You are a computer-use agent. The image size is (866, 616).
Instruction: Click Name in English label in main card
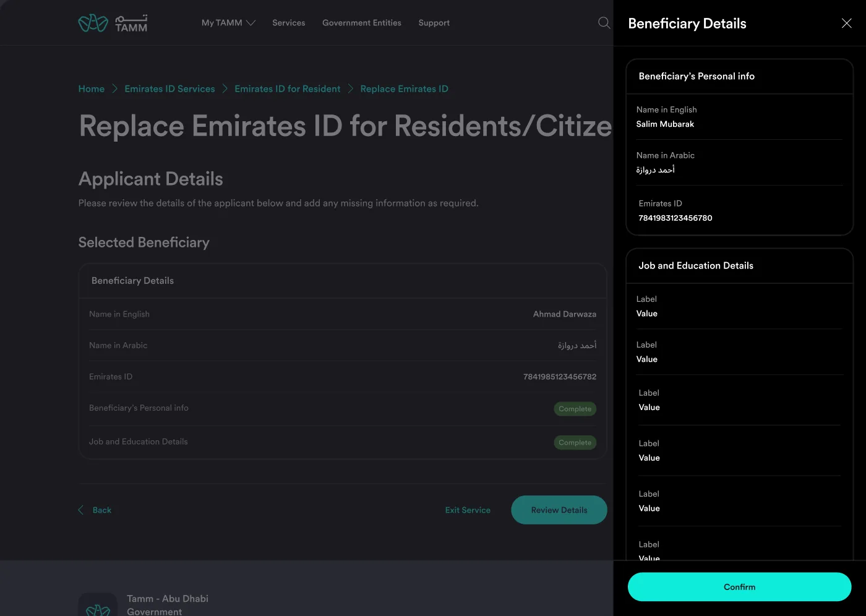click(x=119, y=314)
